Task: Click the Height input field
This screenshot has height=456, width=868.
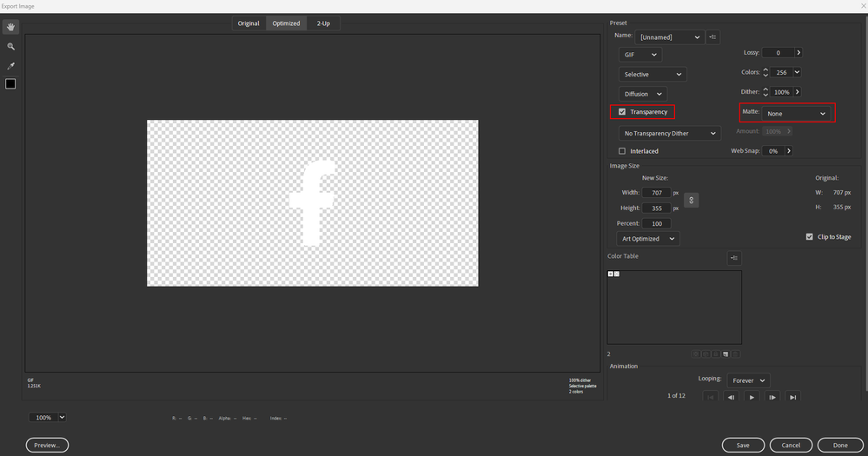Action: pyautogui.click(x=657, y=208)
